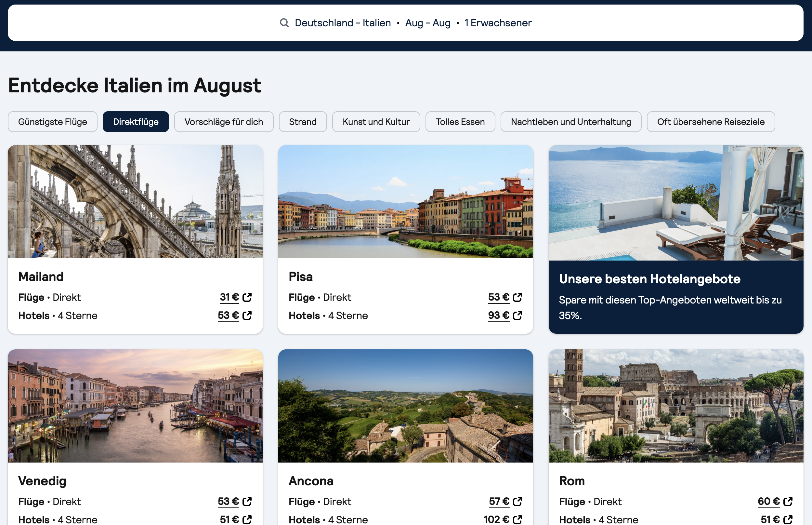
Task: Choose Oft übersehene Reiseziele filter
Action: pyautogui.click(x=711, y=122)
